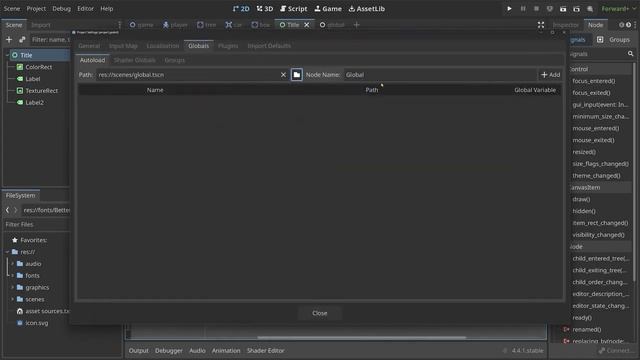Switch to 3D workspace
The image size is (640, 360).
point(265,9)
